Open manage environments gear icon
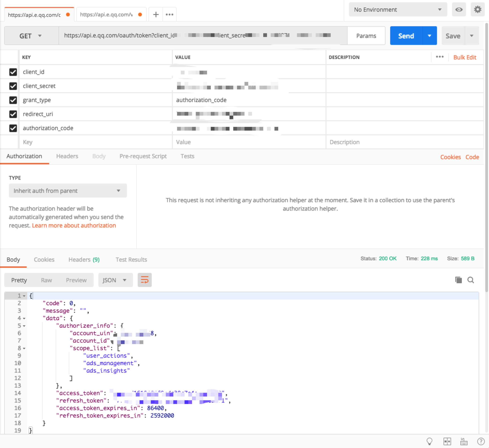 [x=477, y=10]
